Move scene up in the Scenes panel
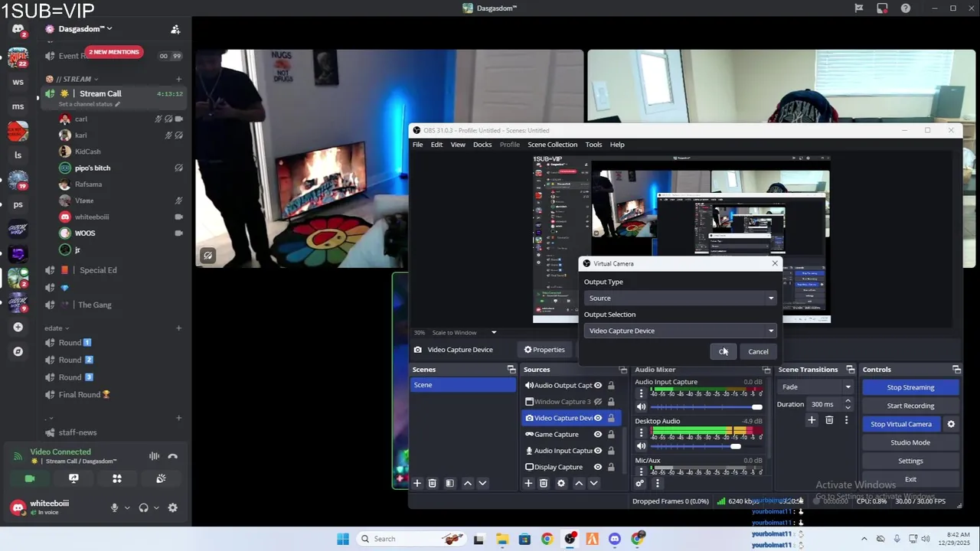Viewport: 980px width, 551px height. tap(468, 484)
